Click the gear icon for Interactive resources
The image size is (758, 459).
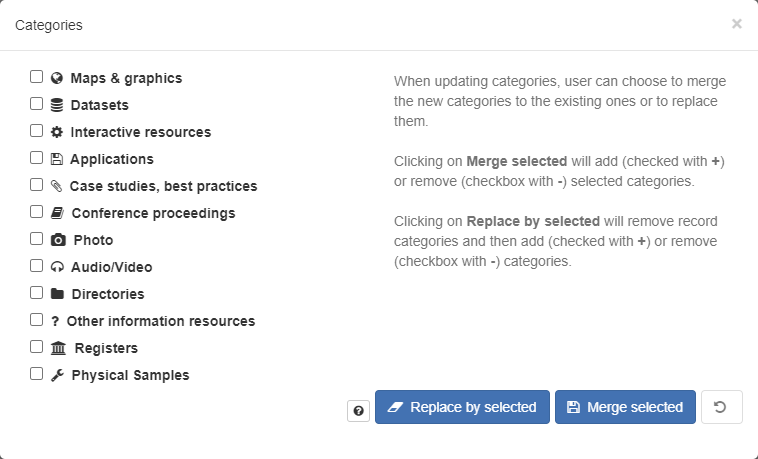click(57, 132)
